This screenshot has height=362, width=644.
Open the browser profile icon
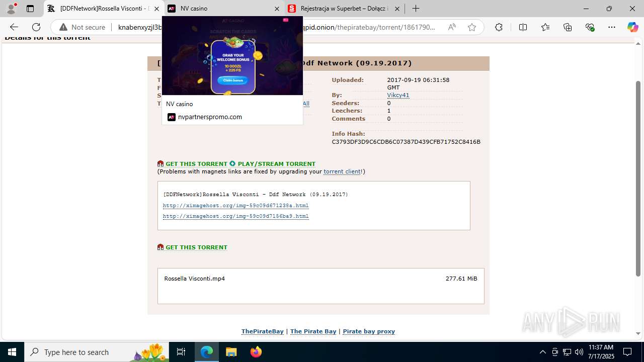(11, 9)
